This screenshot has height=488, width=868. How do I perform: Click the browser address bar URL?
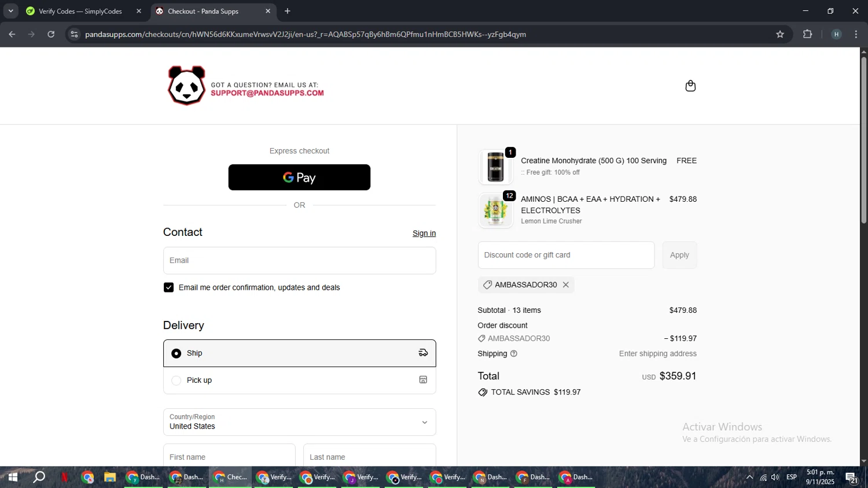coord(306,35)
